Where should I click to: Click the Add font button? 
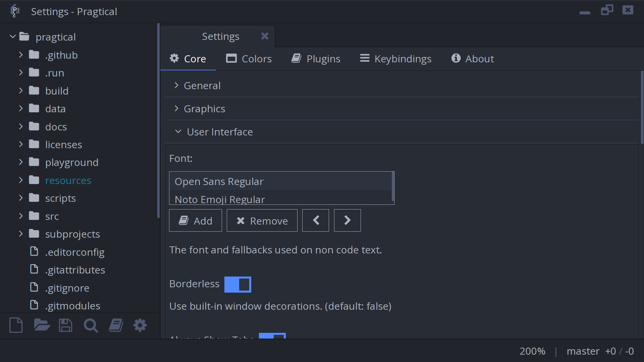[x=196, y=220]
